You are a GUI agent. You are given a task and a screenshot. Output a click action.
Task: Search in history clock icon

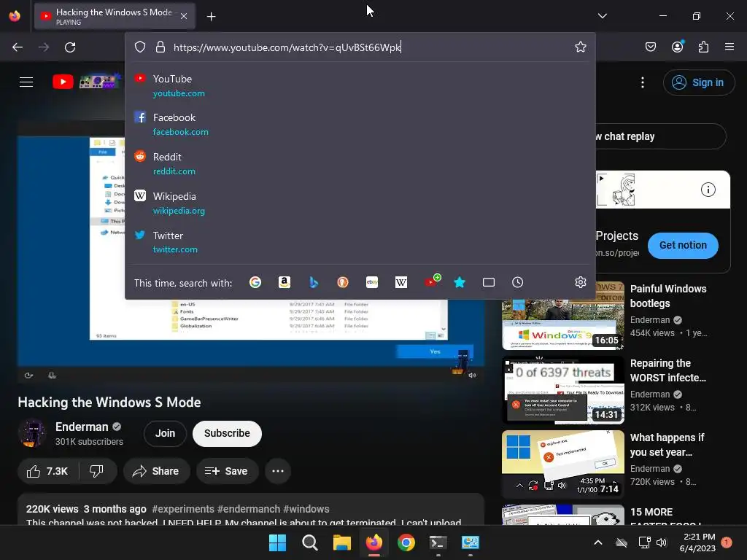point(517,282)
